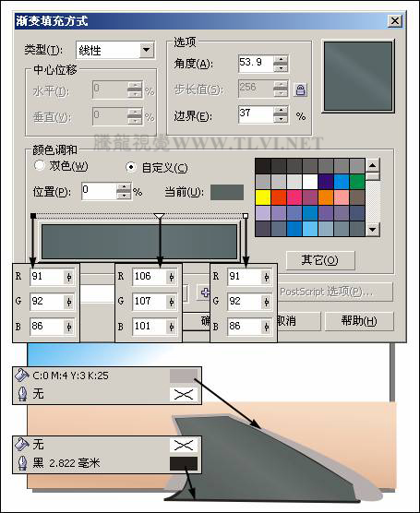Viewport: 420px width, 513px height.
Task: Click the fill bucket icon next to C:0 M:4 Y:3 K:25
Action: tap(22, 376)
